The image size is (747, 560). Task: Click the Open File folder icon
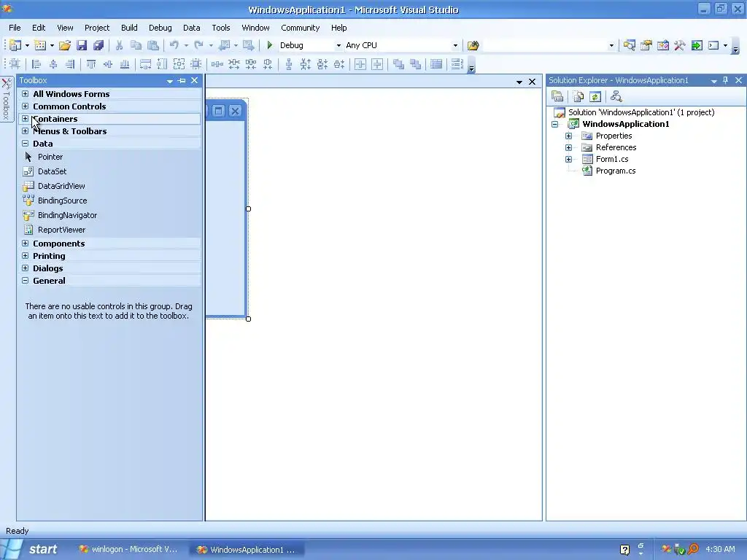65,45
